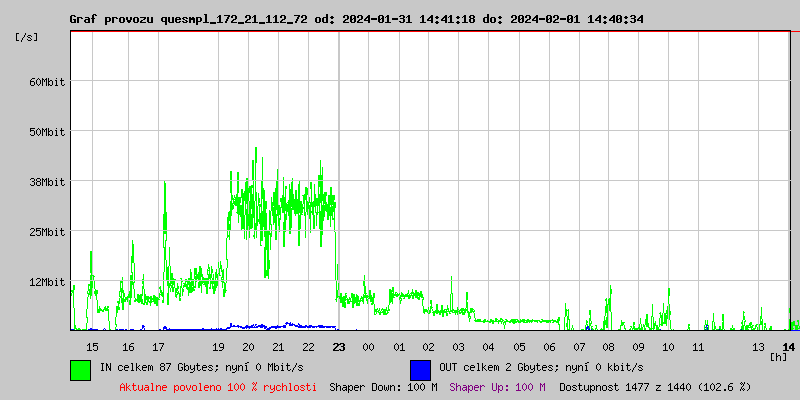Select the 60Mbit y-axis label

pos(47,81)
